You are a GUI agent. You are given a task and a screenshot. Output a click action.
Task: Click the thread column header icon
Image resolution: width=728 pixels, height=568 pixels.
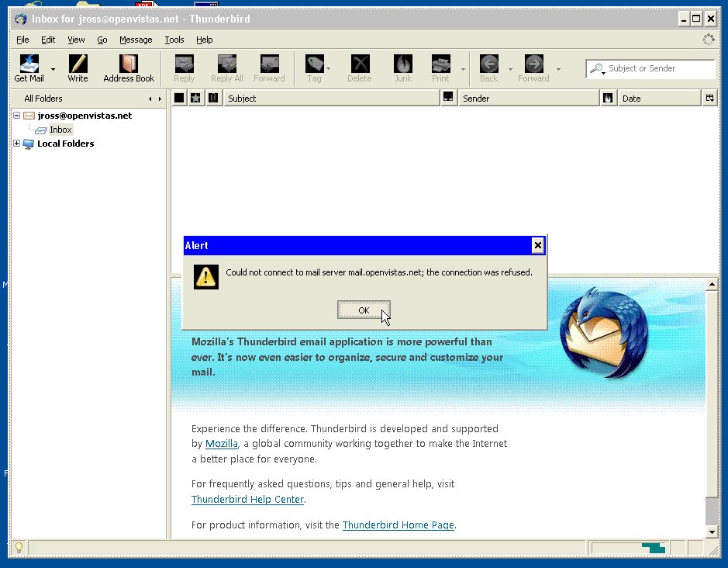point(179,98)
